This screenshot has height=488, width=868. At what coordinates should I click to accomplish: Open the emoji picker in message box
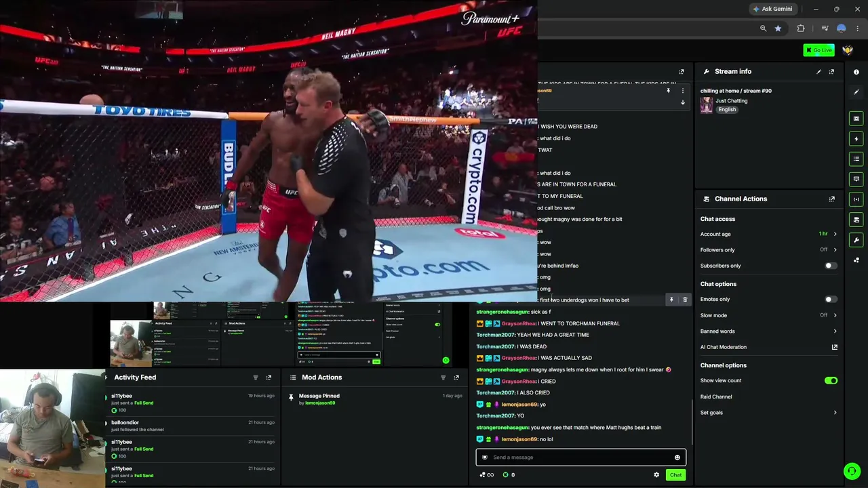pos(677,457)
